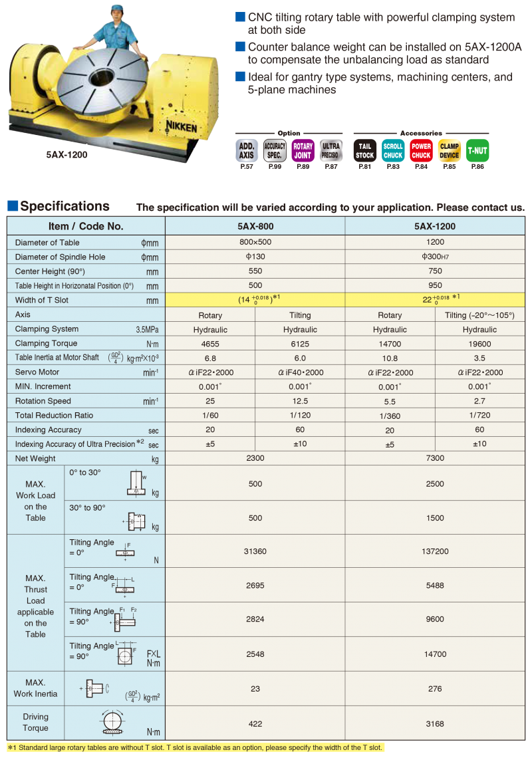The image size is (532, 760).
Task: Click the SCROLL CHUCK accessory badge
Action: [x=393, y=150]
